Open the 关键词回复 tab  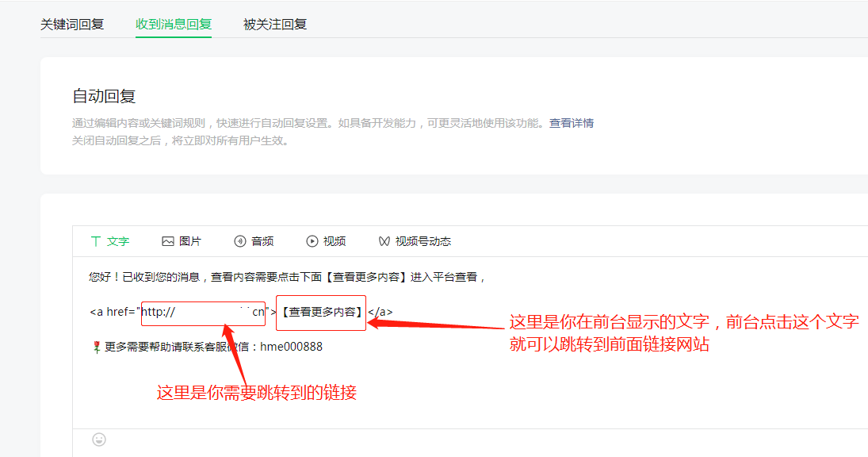(72, 25)
